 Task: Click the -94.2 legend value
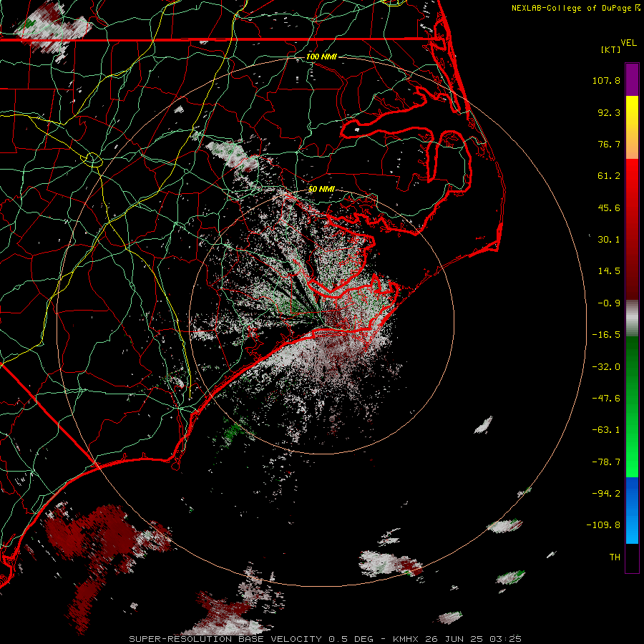coord(606,493)
